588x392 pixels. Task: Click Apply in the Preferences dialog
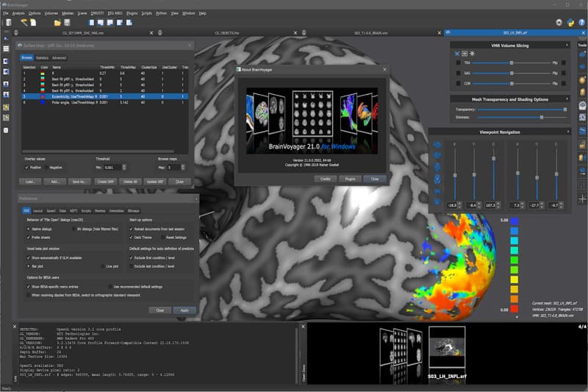point(184,310)
